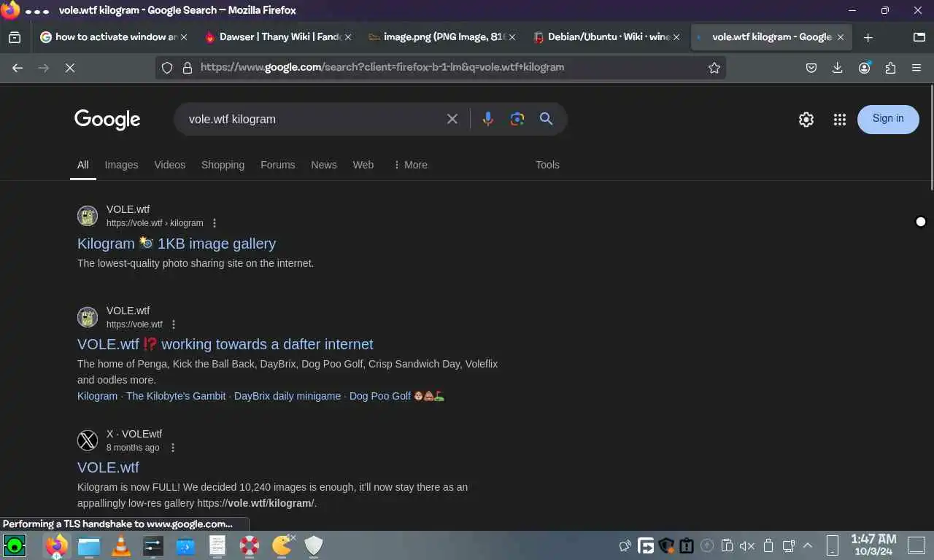Open the Kilogram sitelink
This screenshot has width=934, height=560.
tap(97, 396)
